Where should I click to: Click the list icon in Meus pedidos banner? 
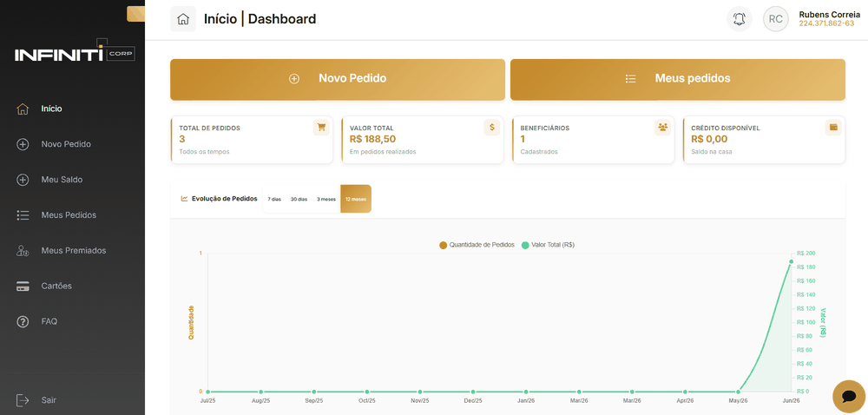[630, 79]
